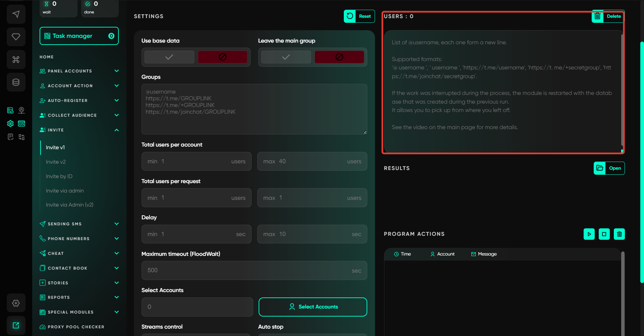Image resolution: width=644 pixels, height=336 pixels.
Task: Disable Use base data with red option
Action: [222, 57]
